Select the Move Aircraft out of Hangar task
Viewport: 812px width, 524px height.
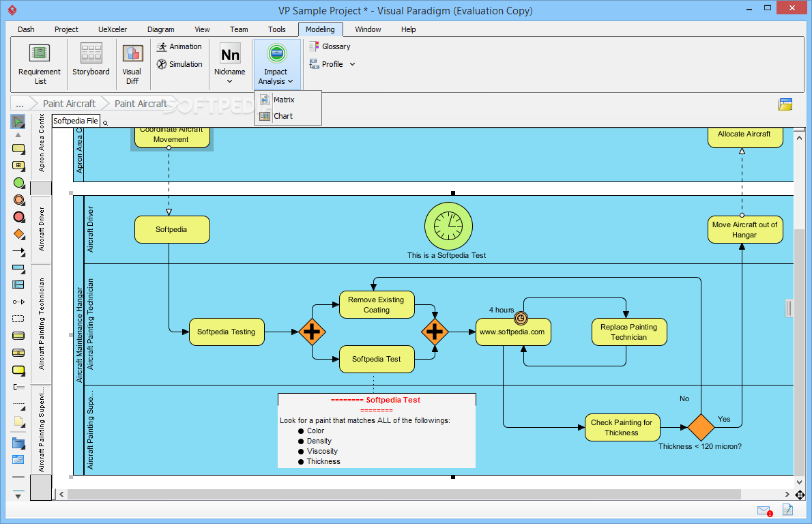744,229
